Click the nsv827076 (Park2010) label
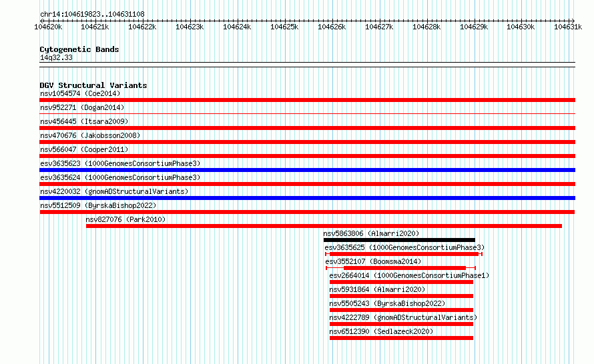 (125, 219)
